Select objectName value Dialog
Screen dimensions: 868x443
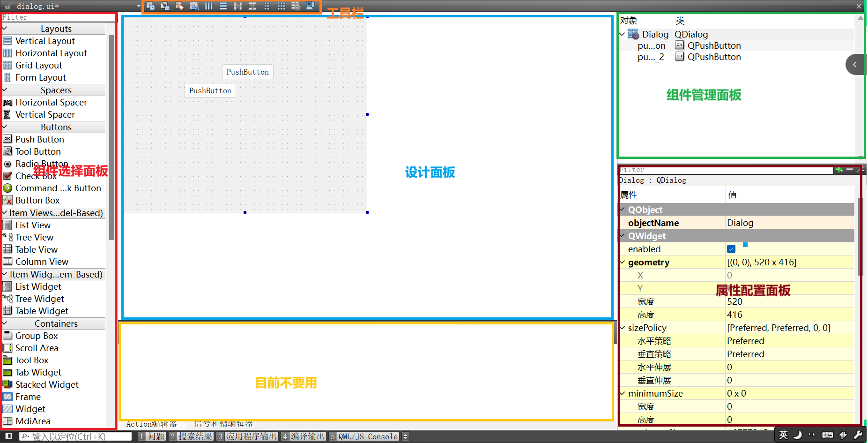(x=789, y=223)
